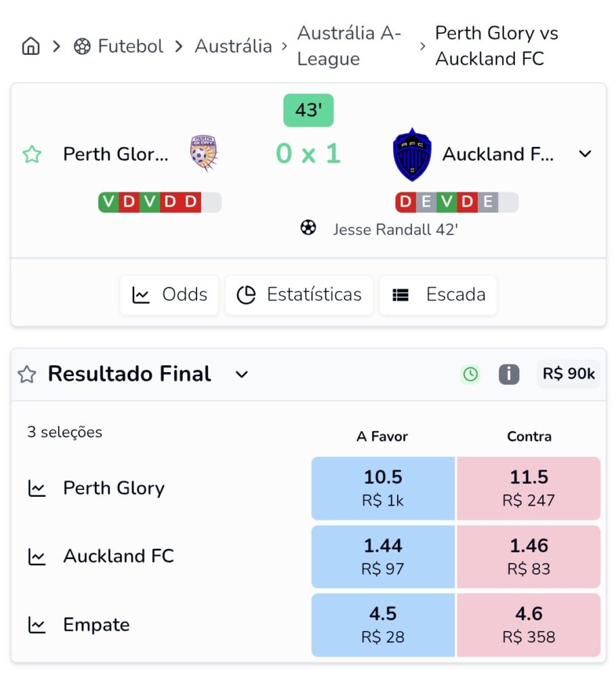Go to the home icon in breadcrumb
Screen dimensions: 616x694
point(30,46)
